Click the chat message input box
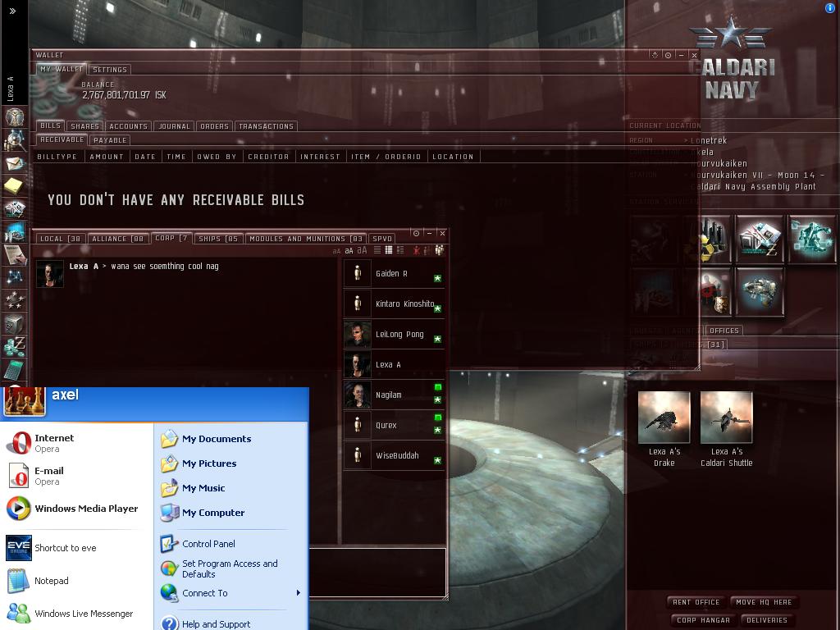The height and width of the screenshot is (630, 840). [377, 572]
